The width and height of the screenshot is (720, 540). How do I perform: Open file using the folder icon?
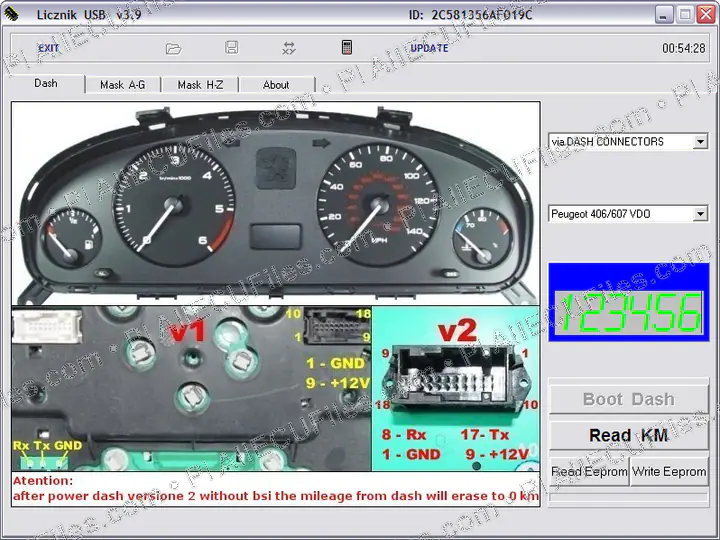point(174,48)
